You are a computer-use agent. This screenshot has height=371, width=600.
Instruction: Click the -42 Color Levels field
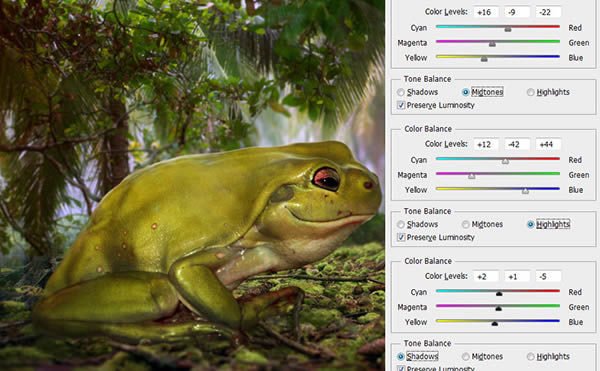tap(517, 144)
